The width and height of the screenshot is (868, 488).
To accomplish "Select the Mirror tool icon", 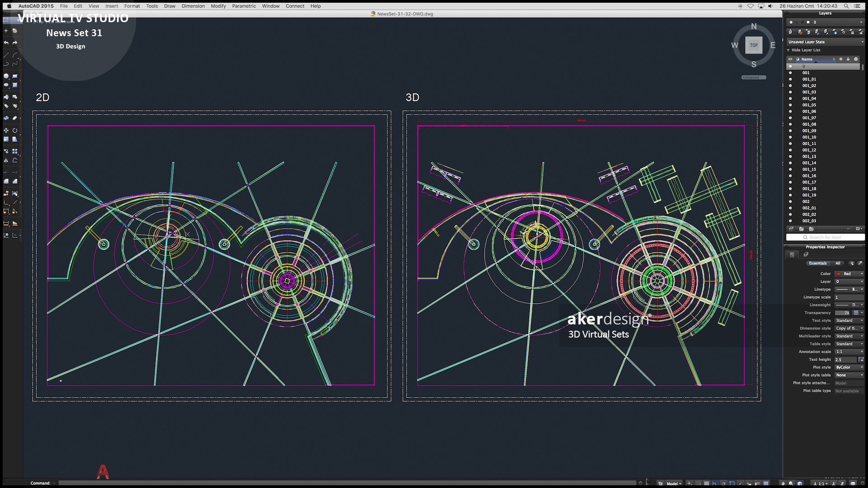I will point(6,160).
